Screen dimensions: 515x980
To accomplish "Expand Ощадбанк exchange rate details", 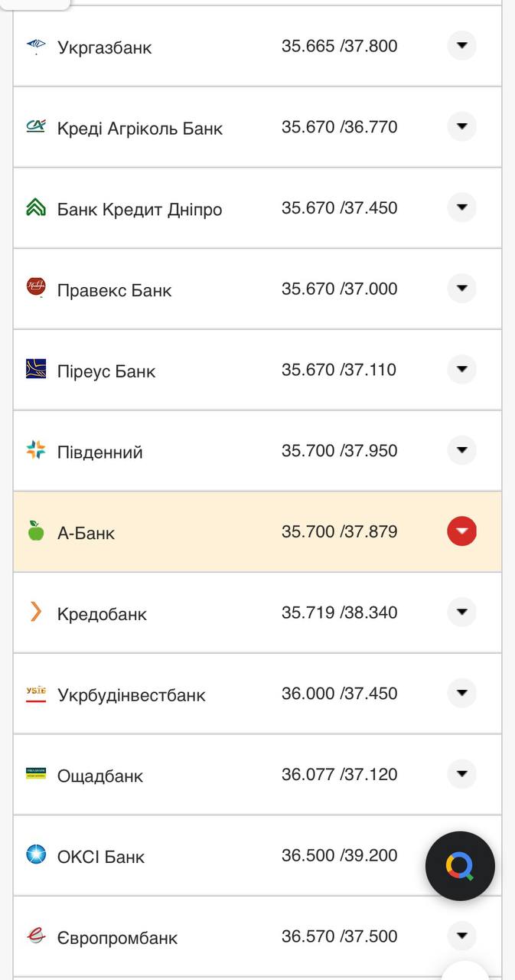I will coord(461,774).
